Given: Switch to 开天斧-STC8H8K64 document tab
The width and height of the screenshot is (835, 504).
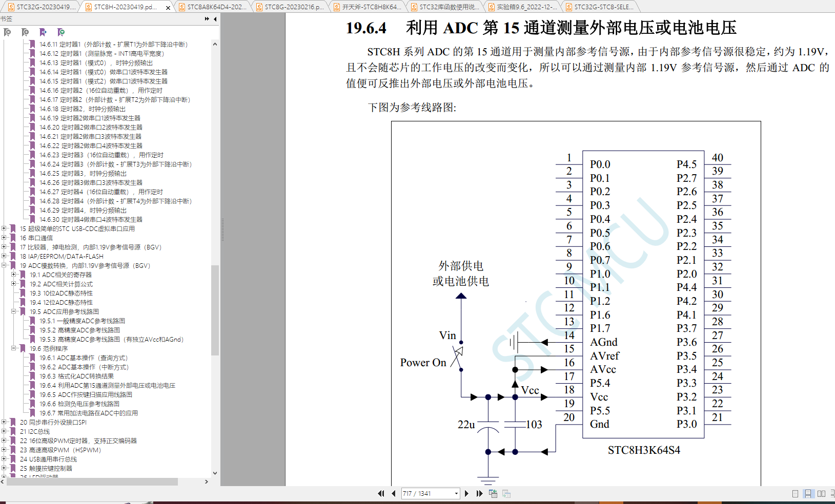Looking at the screenshot, I should (367, 7).
